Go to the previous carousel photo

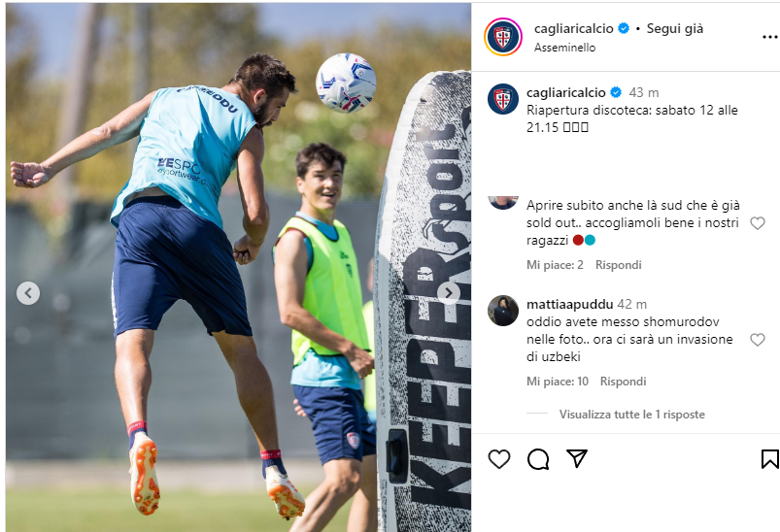(28, 293)
